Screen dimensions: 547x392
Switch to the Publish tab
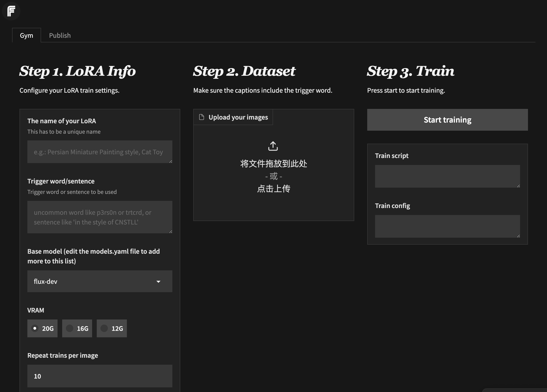pos(60,35)
